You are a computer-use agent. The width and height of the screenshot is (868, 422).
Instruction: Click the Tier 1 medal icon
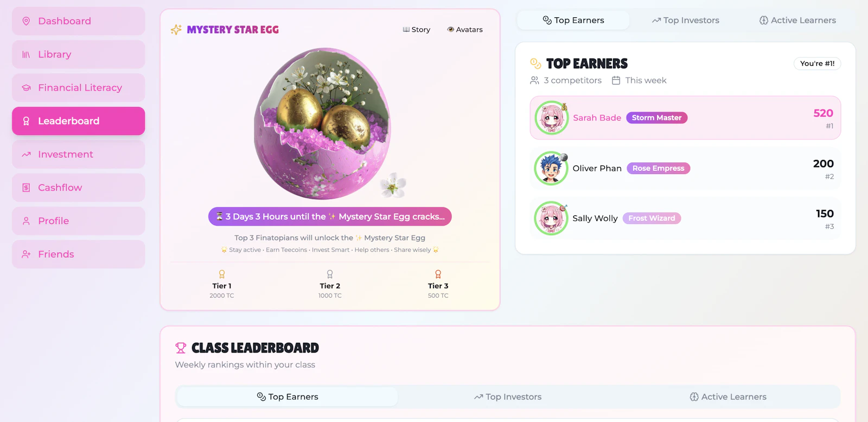(x=222, y=274)
